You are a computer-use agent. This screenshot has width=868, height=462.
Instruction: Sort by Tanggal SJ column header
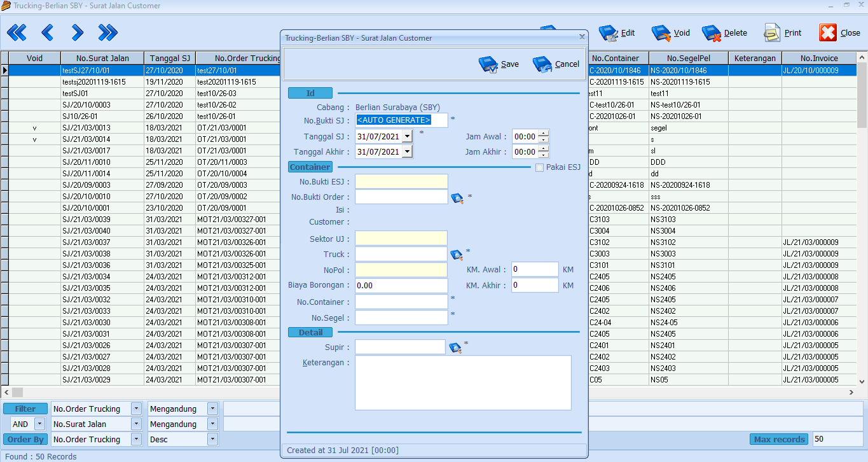click(170, 58)
